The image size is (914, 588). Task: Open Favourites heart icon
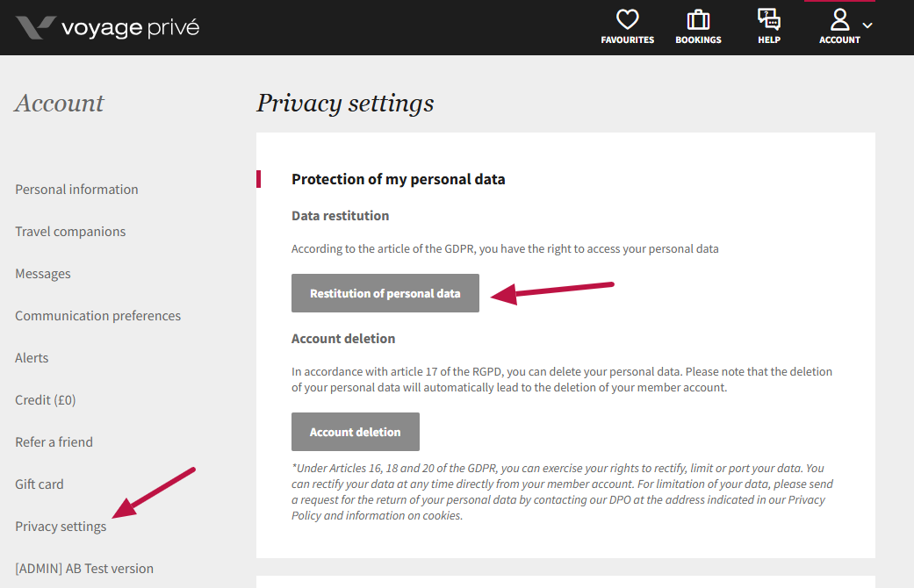(x=627, y=20)
